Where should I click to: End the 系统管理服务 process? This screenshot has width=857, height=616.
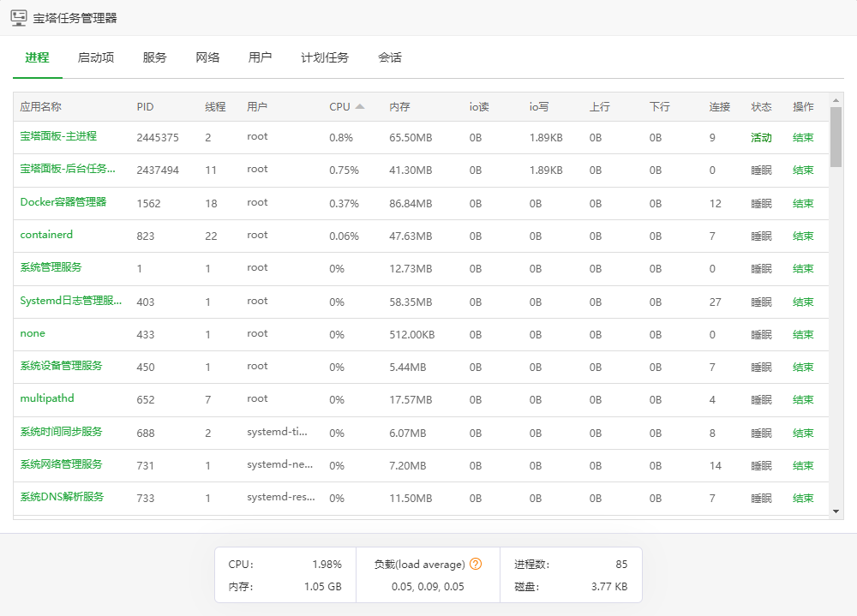tap(803, 269)
